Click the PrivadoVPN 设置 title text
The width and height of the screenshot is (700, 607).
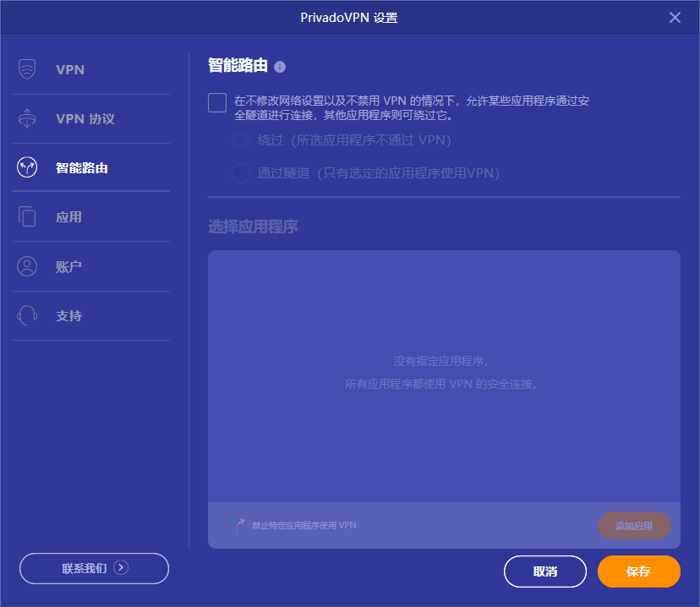[349, 18]
